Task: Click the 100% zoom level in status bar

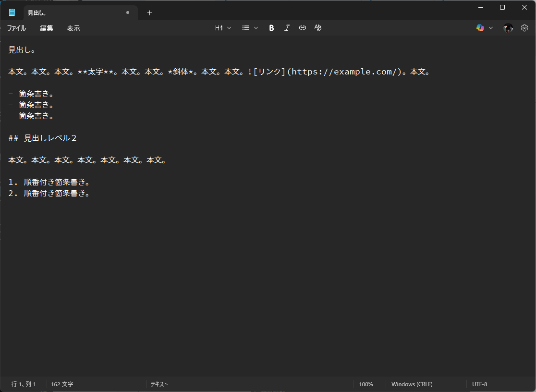Action: pyautogui.click(x=366, y=384)
